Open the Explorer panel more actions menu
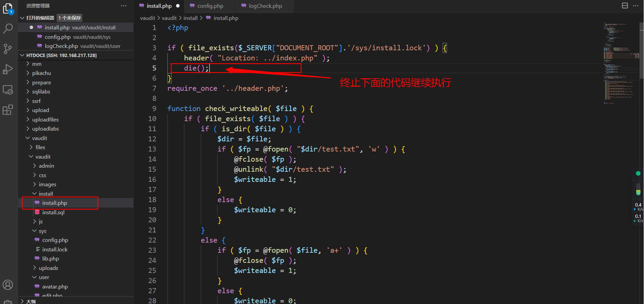Viewport: 644px width, 304px height. coord(124,6)
